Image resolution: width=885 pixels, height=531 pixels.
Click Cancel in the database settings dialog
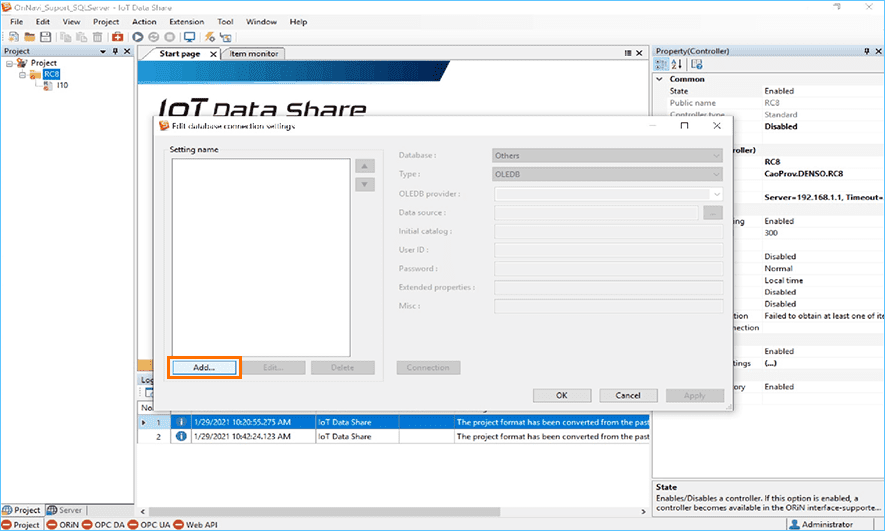pos(628,396)
